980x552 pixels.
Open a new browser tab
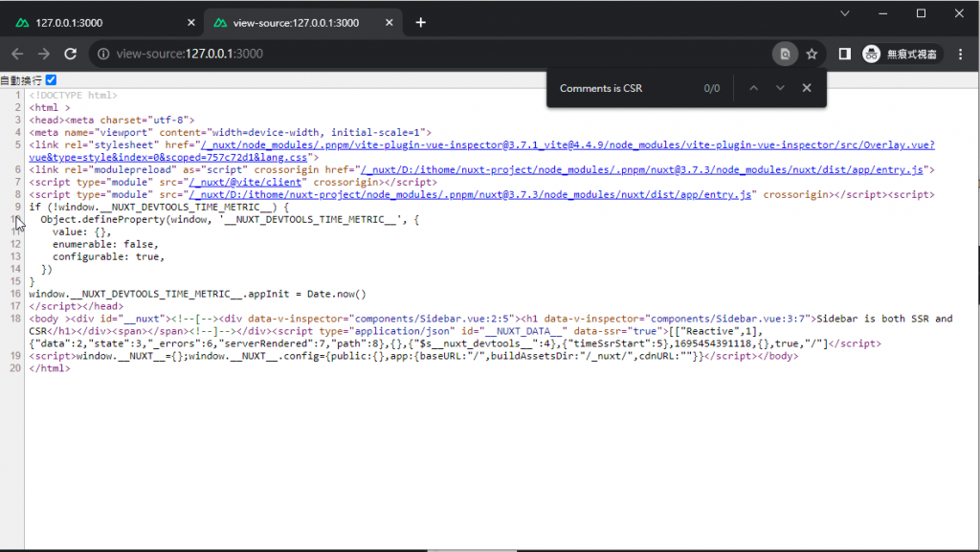[x=421, y=22]
